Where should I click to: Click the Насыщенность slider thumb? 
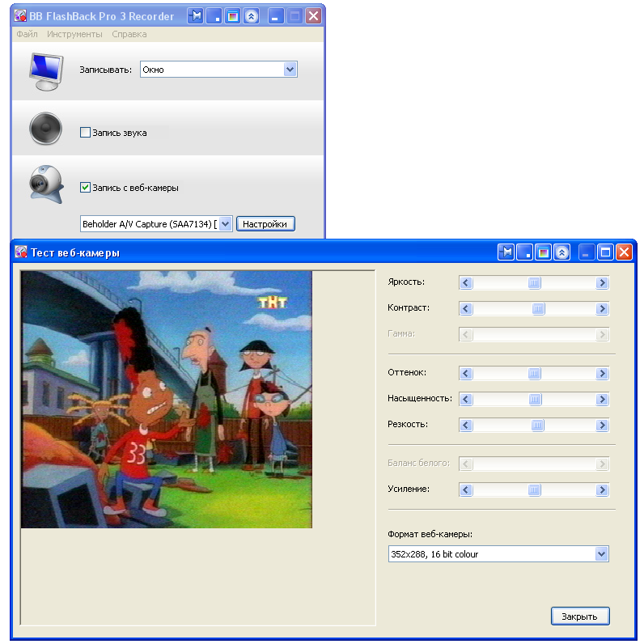(535, 399)
